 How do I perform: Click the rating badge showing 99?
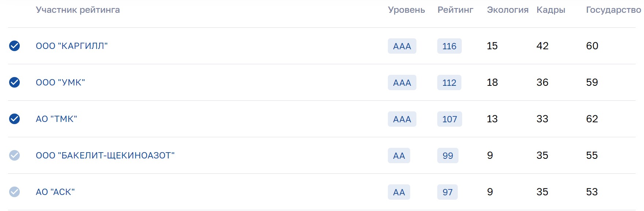tap(448, 156)
